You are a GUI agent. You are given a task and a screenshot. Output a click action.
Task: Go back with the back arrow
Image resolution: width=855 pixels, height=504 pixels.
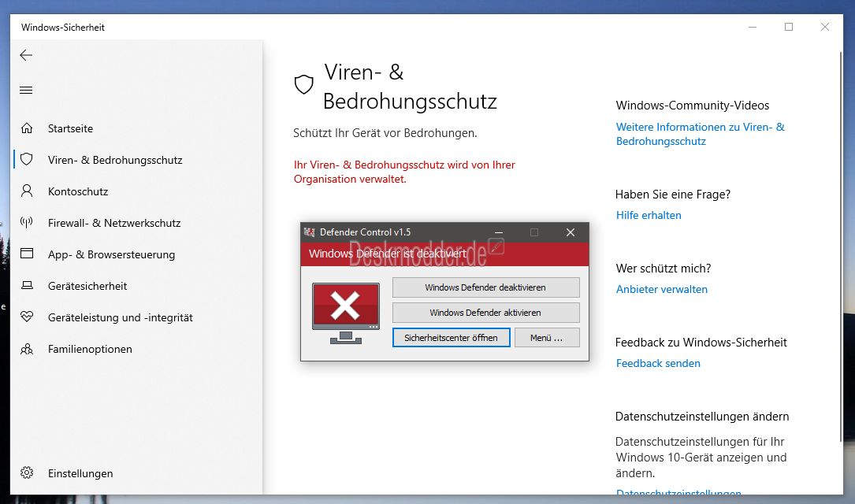26,55
